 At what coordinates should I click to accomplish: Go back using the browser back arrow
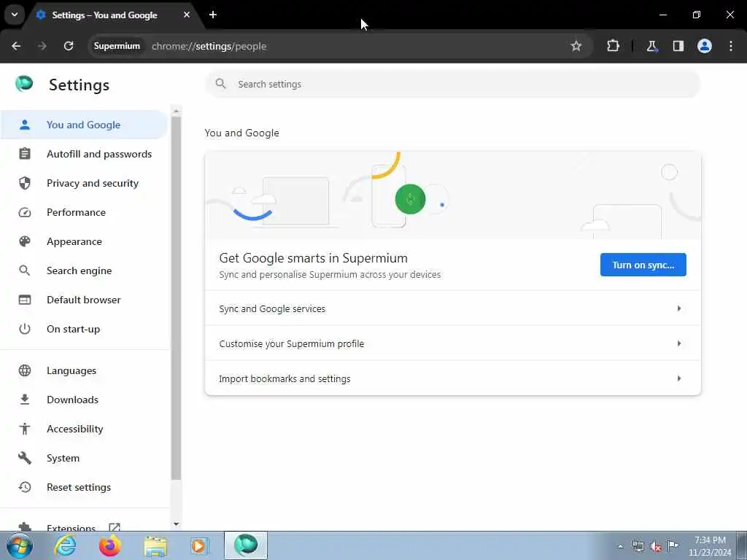(16, 46)
